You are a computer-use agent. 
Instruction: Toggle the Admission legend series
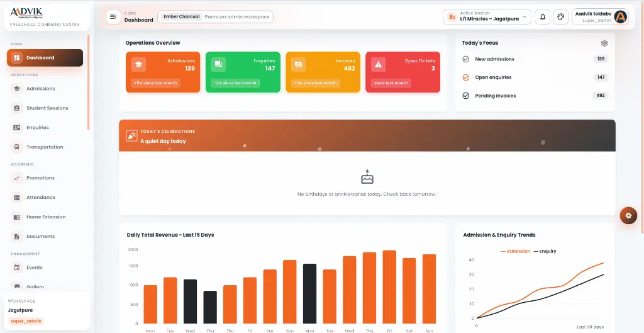point(515,251)
